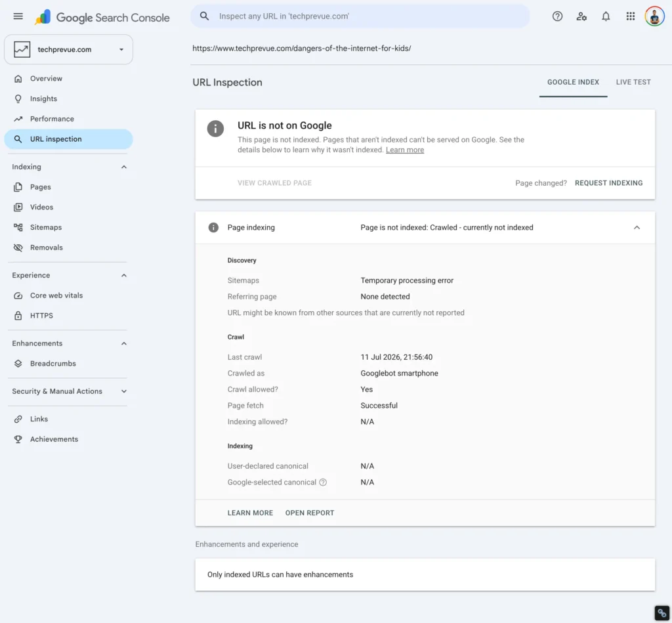Click the floating link icon at bottom corner
Screen dimensions: 672x623
pos(662,612)
